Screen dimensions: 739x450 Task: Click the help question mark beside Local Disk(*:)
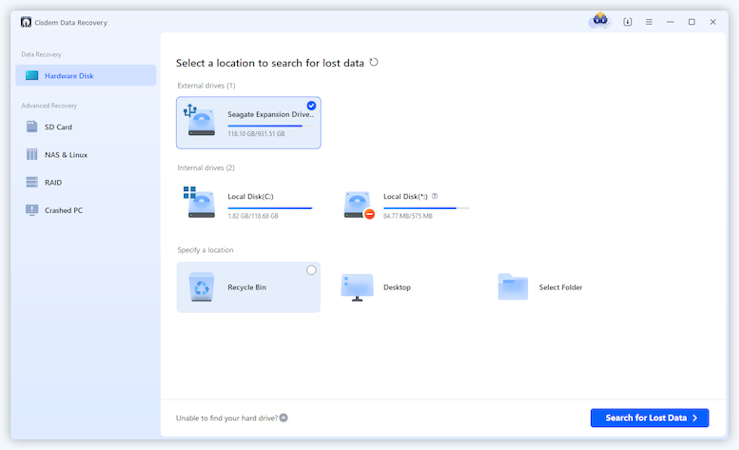435,196
